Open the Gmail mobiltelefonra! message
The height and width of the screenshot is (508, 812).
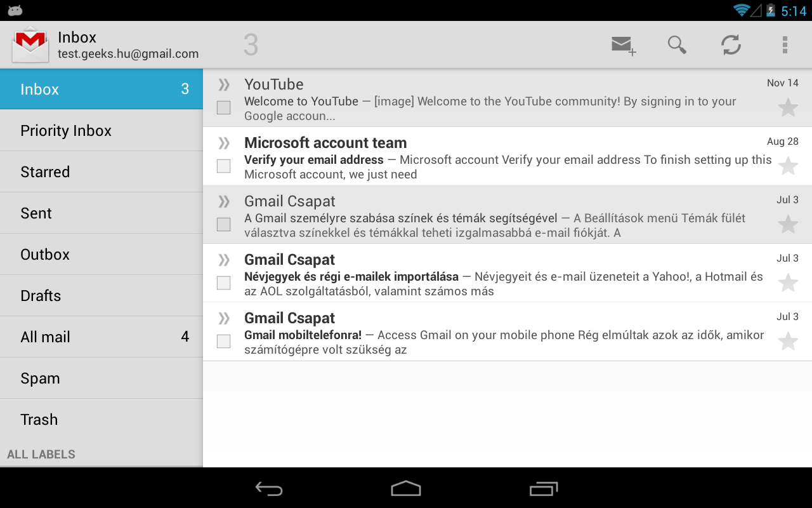point(507,331)
